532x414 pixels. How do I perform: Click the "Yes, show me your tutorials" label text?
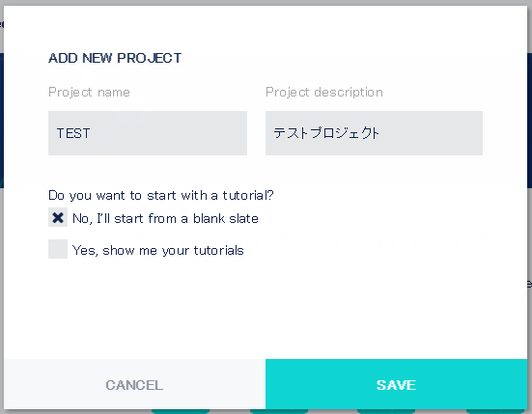click(x=158, y=250)
